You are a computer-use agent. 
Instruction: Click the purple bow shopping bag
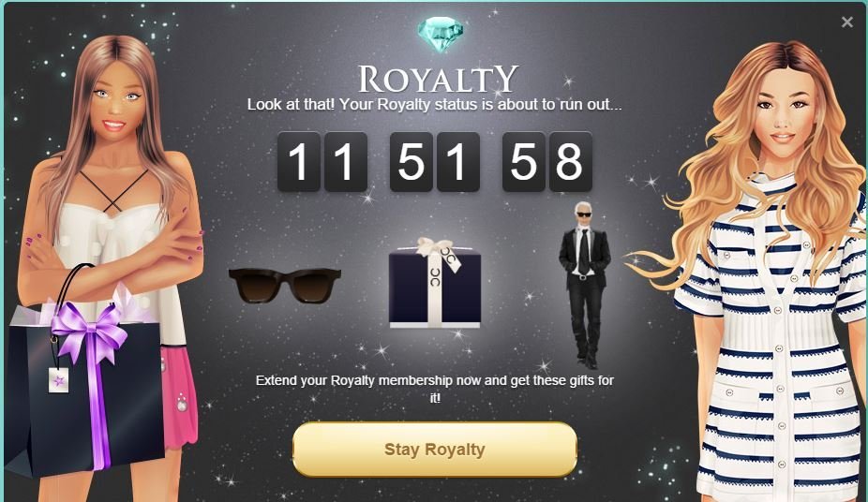(84, 381)
